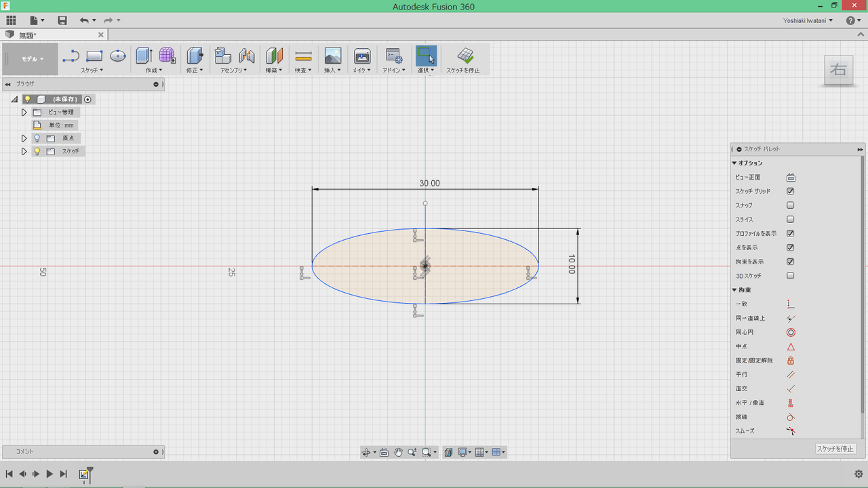Click the measure ruler icon under 検査
The height and width of the screenshot is (488, 868).
303,56
